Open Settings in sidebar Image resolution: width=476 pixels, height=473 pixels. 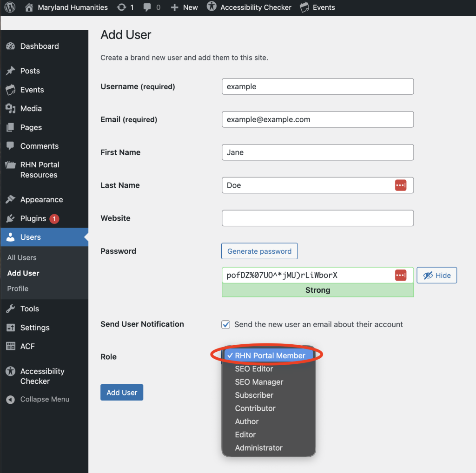[x=44, y=328]
